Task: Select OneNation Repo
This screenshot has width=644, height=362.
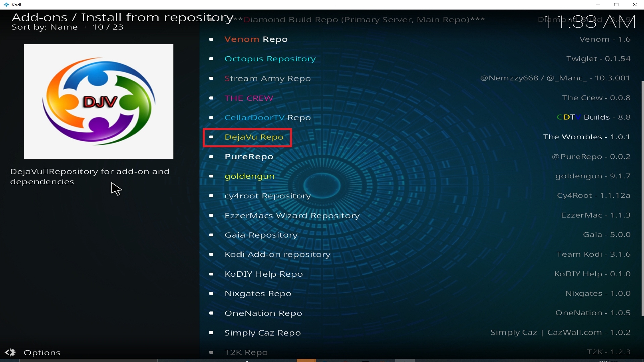Action: [x=263, y=313]
